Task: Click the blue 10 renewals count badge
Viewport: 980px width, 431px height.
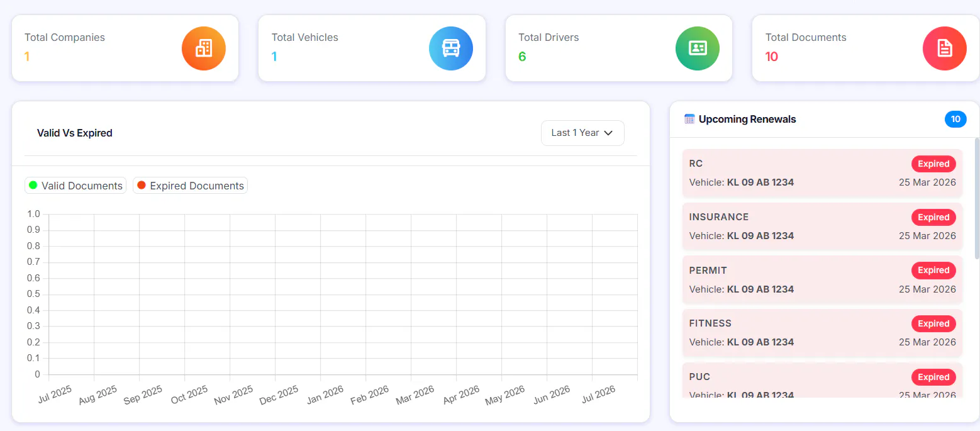Action: point(955,119)
